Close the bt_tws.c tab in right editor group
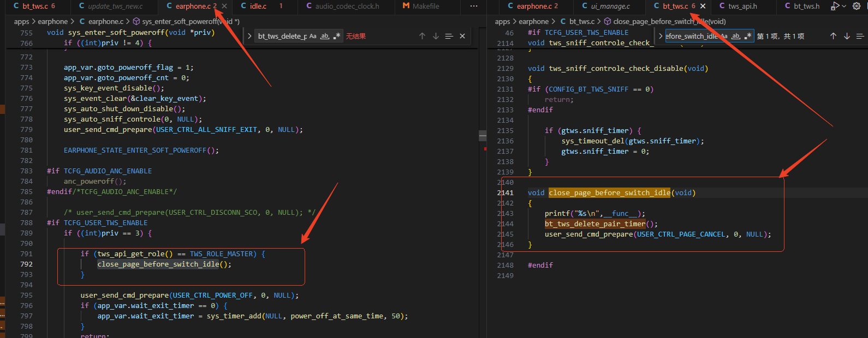This screenshot has width=868, height=338. pos(703,6)
